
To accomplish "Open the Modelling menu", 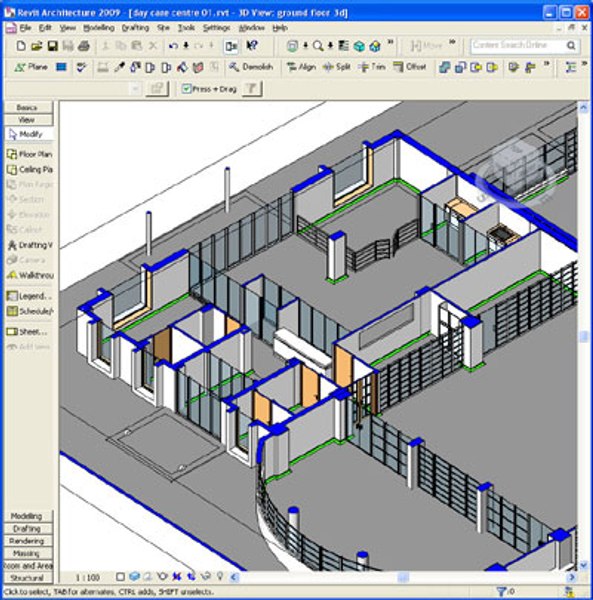I will click(99, 28).
